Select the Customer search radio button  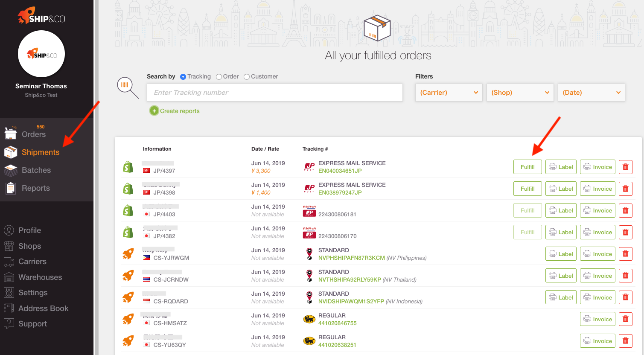[247, 77]
